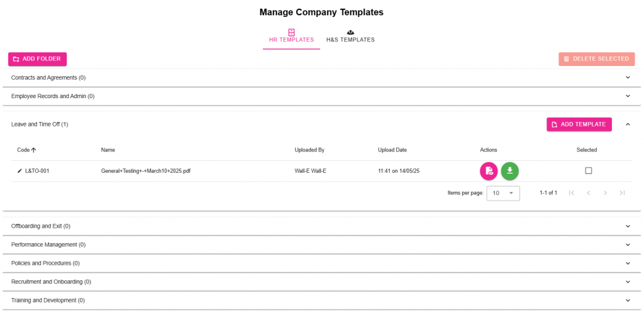Download the General Testing PDF template
Viewport: 644px width, 315px height.
click(x=510, y=171)
